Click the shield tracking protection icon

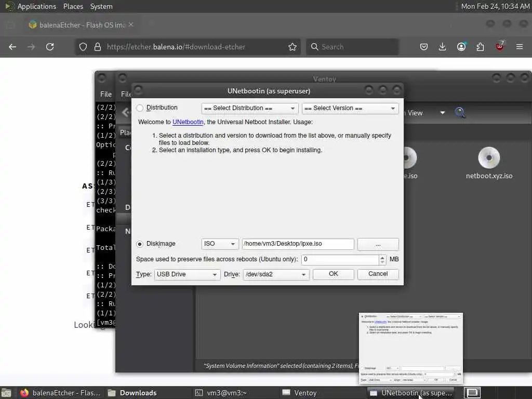pyautogui.click(x=83, y=47)
